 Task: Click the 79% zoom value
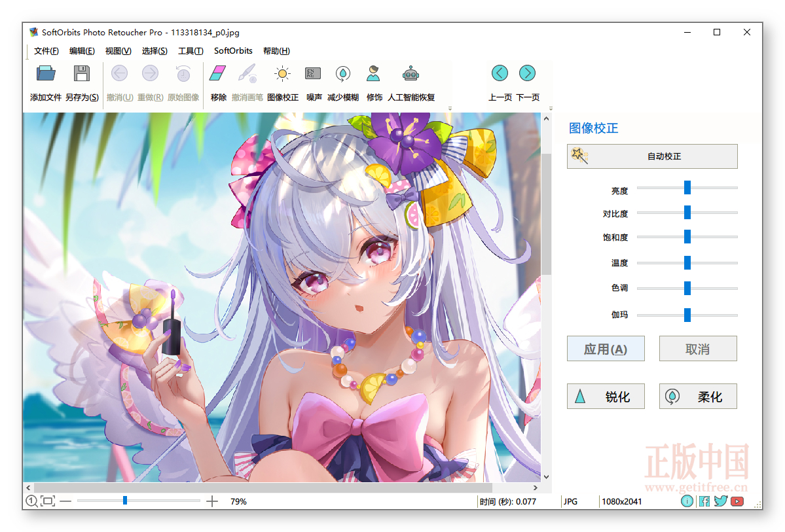click(x=238, y=501)
